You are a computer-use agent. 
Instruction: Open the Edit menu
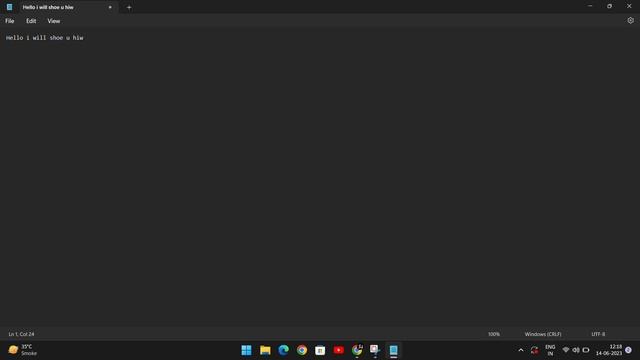pos(31,21)
